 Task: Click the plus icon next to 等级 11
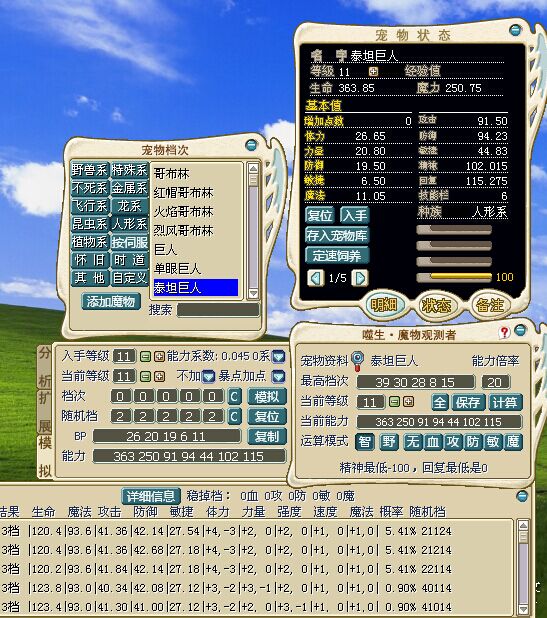pyautogui.click(x=373, y=71)
